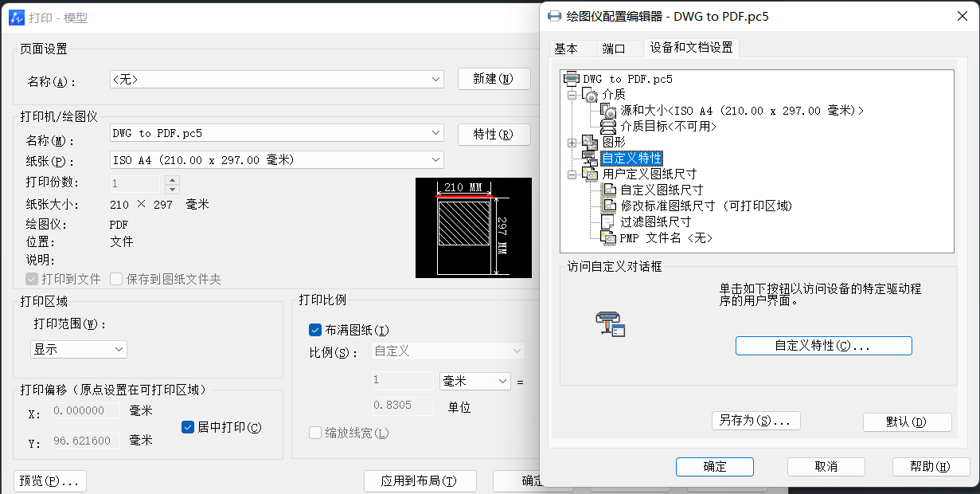Click the 另存为(S)... button
Viewport: 980px width, 494px height.
[755, 421]
